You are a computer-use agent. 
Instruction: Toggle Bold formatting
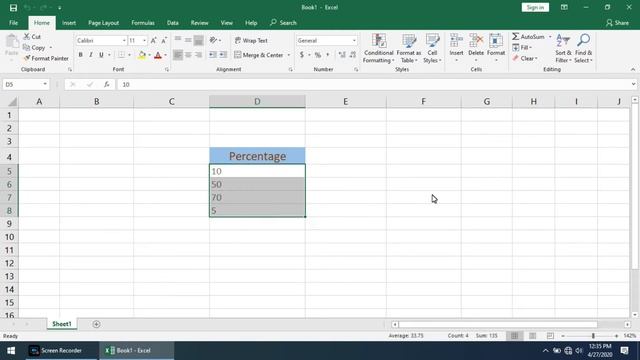point(80,55)
